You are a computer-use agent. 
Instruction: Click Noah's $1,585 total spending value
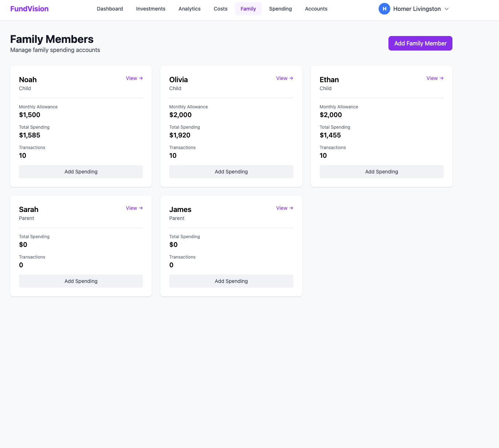point(29,135)
